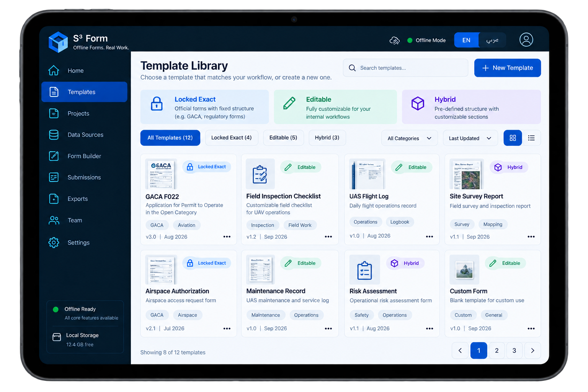The width and height of the screenshot is (588, 392).
Task: Open Projects from the sidebar icon
Action: [x=54, y=113]
